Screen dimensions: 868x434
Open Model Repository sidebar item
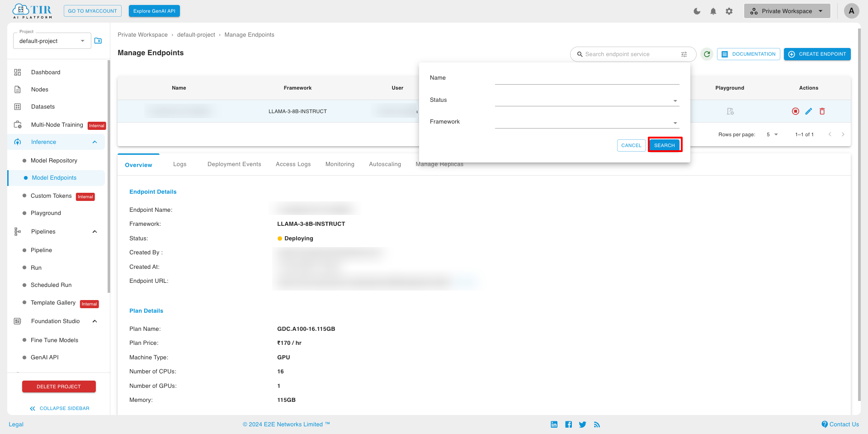pos(54,161)
